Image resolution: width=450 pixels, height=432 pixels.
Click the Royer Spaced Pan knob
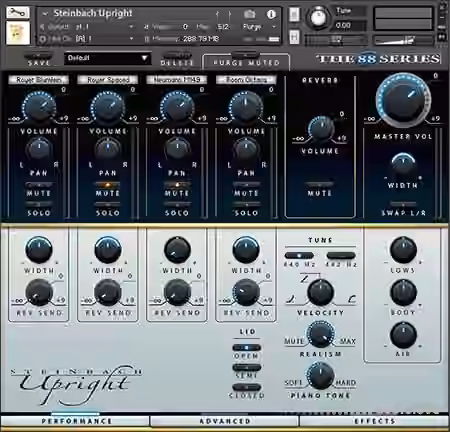click(108, 149)
